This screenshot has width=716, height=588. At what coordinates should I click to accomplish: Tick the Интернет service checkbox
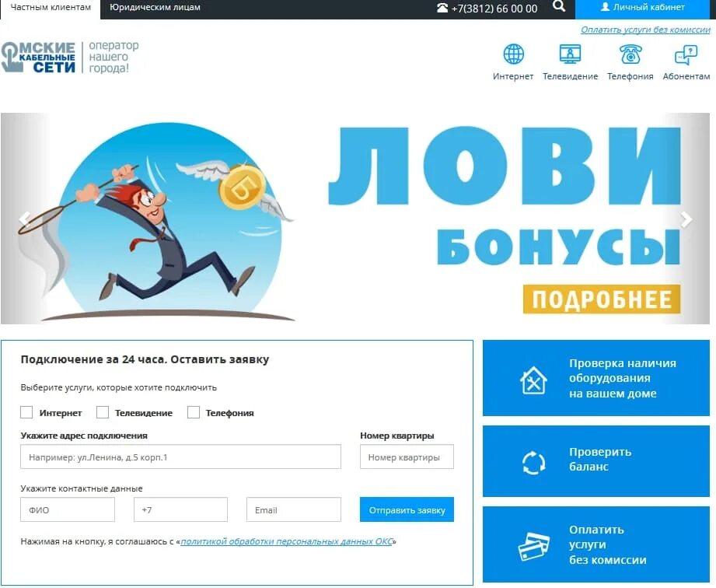coord(26,412)
